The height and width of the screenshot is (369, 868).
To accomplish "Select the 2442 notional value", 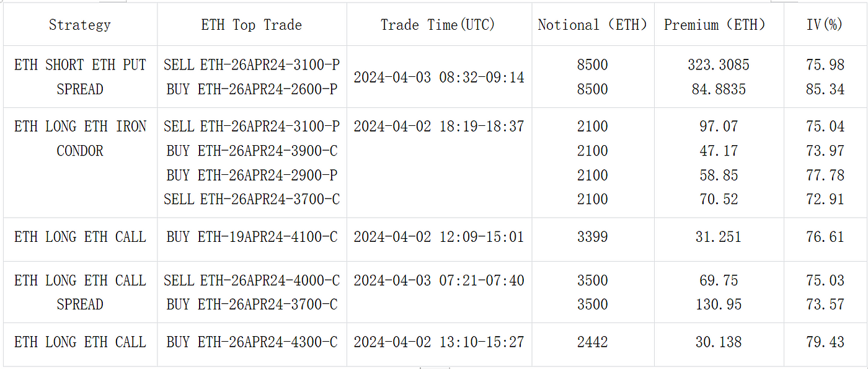I will pos(592,342).
